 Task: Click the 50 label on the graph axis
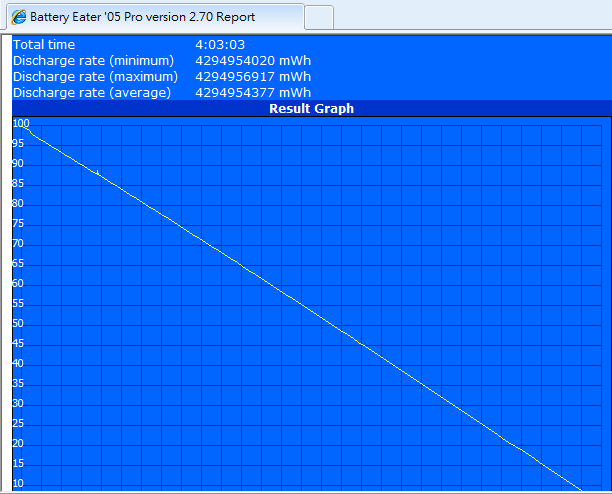click(x=19, y=324)
